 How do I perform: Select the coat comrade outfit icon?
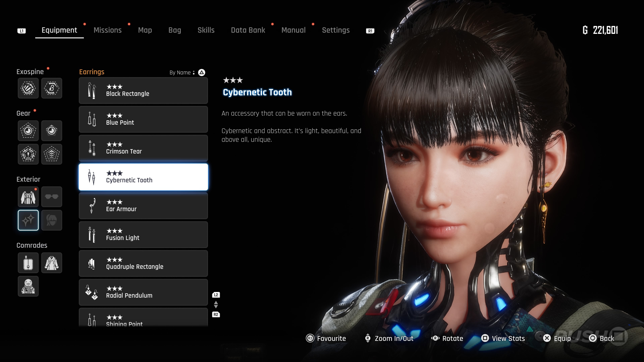click(x=52, y=263)
